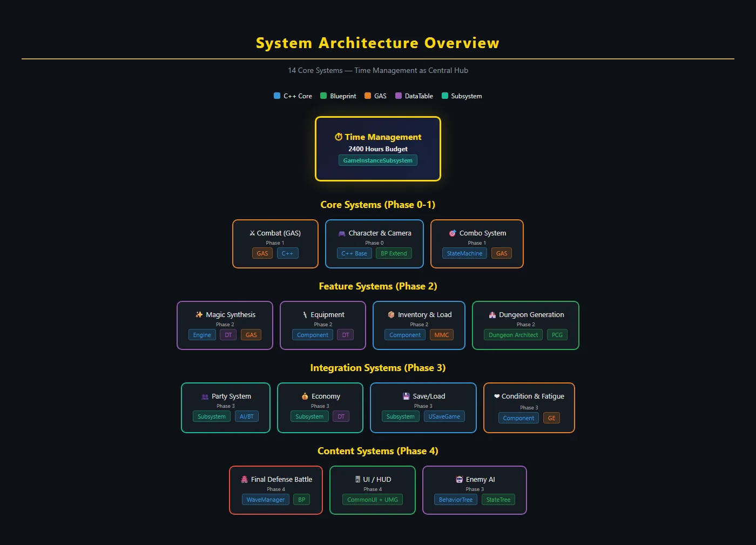The width and height of the screenshot is (756, 545).
Task: Open the Party System card title
Action: tap(231, 396)
